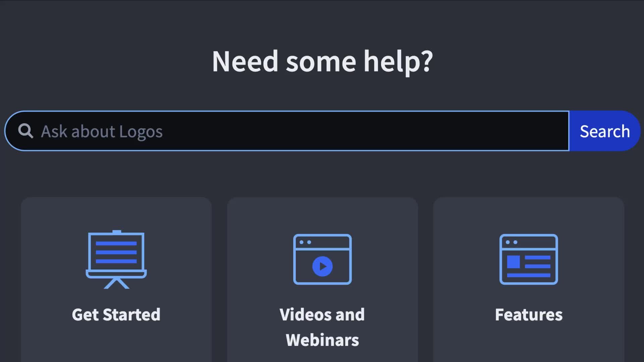Click the Videos and Webinars play icon
The width and height of the screenshot is (644, 362).
pos(322,259)
